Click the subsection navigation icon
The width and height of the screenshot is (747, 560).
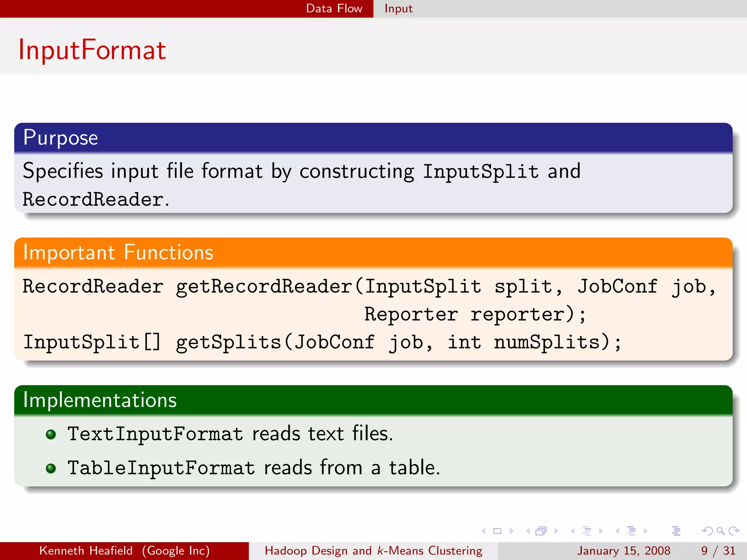point(587,531)
